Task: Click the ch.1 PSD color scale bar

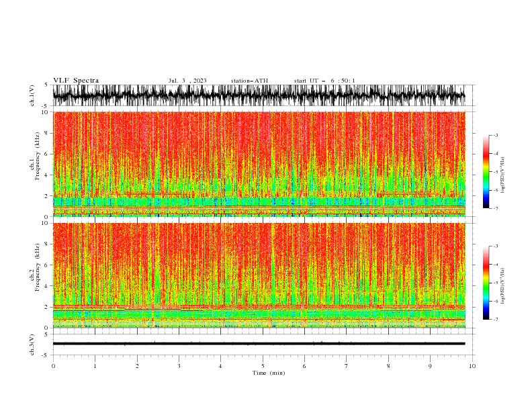Action: (486, 172)
